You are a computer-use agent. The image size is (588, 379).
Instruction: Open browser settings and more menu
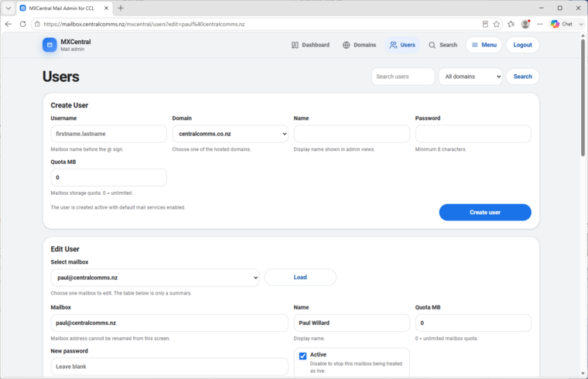point(539,24)
